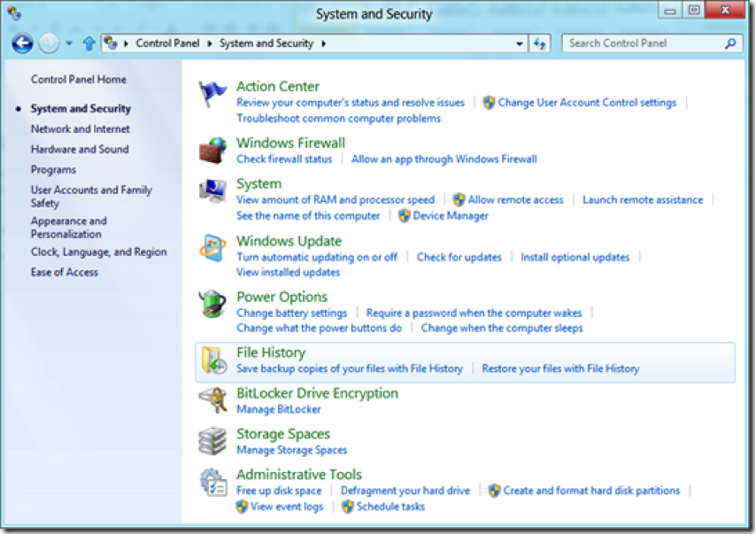This screenshot has height=535, width=756.
Task: Click Check firewall status link
Action: tap(284, 159)
